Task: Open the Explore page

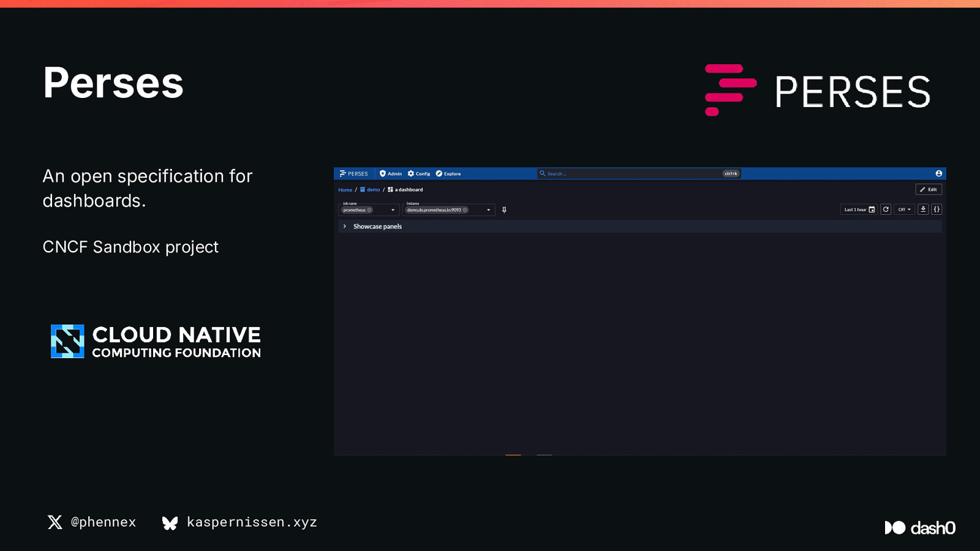Action: tap(448, 174)
